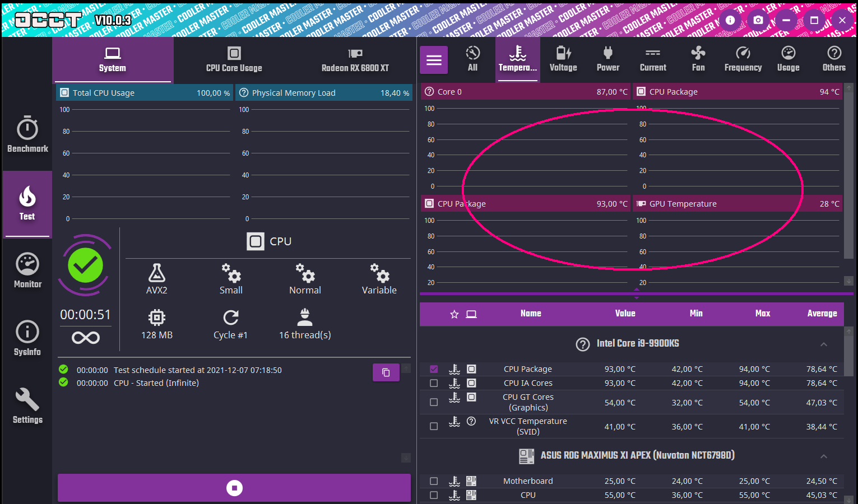The height and width of the screenshot is (504, 858).
Task: Open the SysInfo section
Action: [x=27, y=338]
